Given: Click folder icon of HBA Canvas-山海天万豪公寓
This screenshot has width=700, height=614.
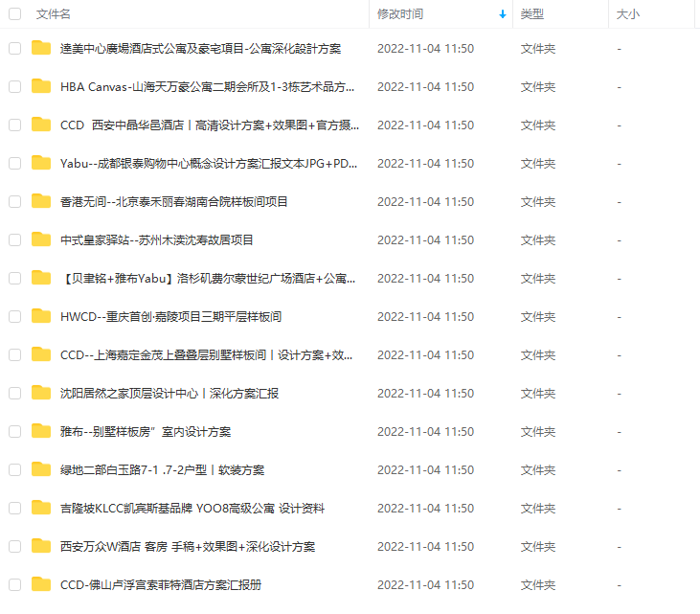Looking at the screenshot, I should click(x=41, y=86).
